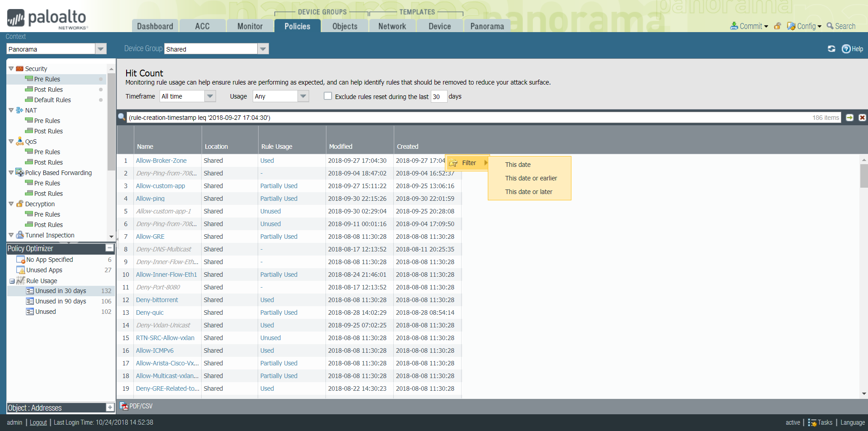Image resolution: width=868 pixels, height=431 pixels.
Task: Click the lock icon beside Commit
Action: coord(778,26)
